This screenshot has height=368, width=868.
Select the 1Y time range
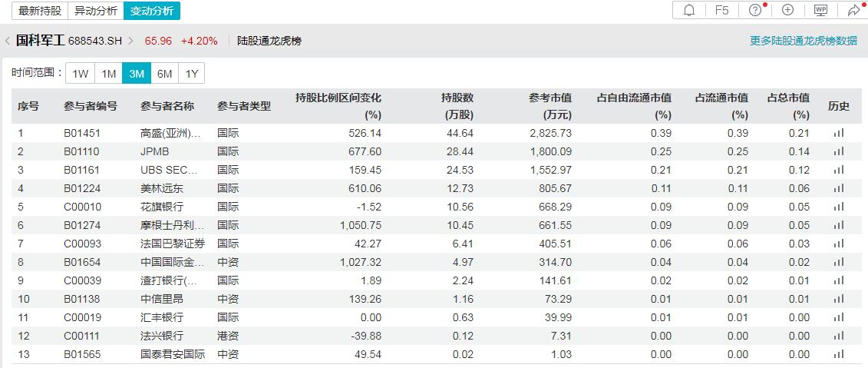coord(192,74)
